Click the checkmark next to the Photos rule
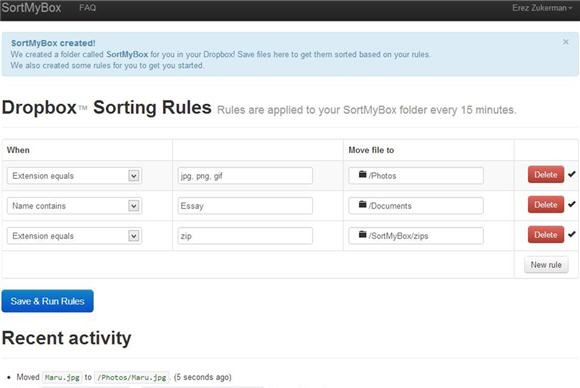 572,174
